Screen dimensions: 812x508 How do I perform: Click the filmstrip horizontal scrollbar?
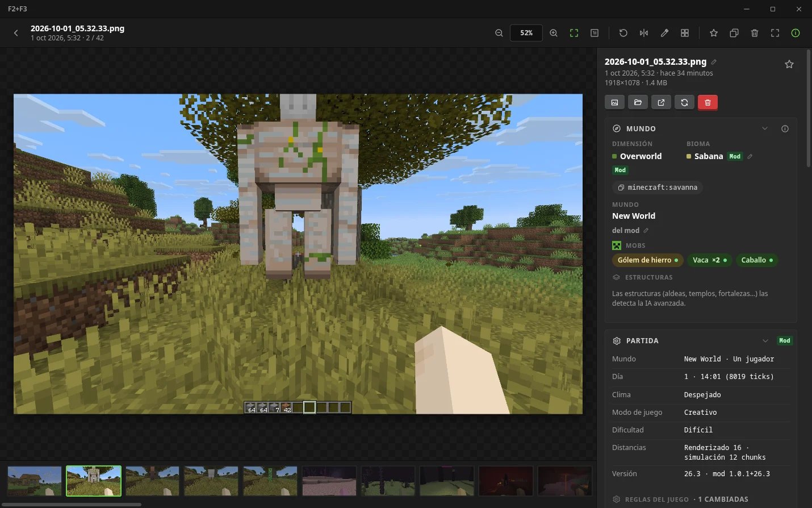click(71, 504)
